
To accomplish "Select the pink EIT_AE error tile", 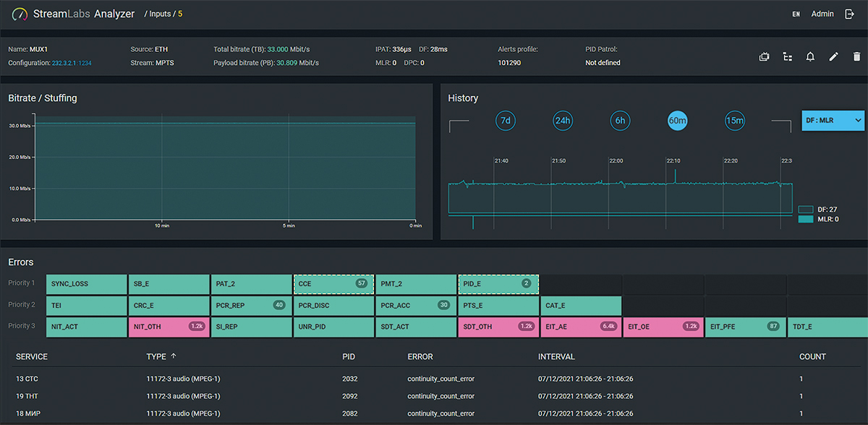I will 581,327.
